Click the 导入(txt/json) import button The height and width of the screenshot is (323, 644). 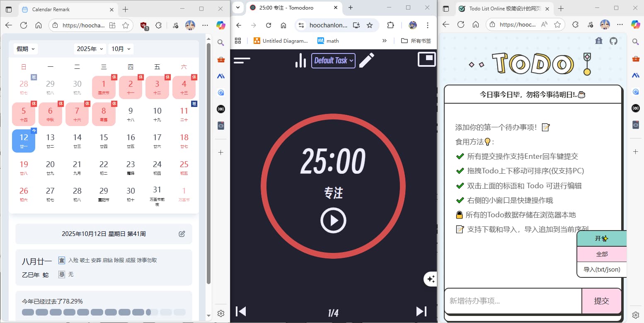(x=602, y=270)
